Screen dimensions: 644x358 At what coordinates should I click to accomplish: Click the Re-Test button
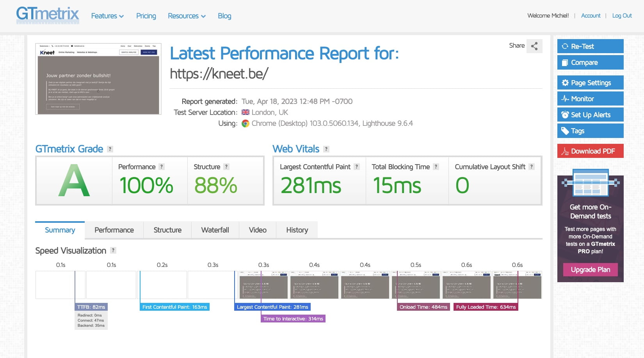pos(591,46)
